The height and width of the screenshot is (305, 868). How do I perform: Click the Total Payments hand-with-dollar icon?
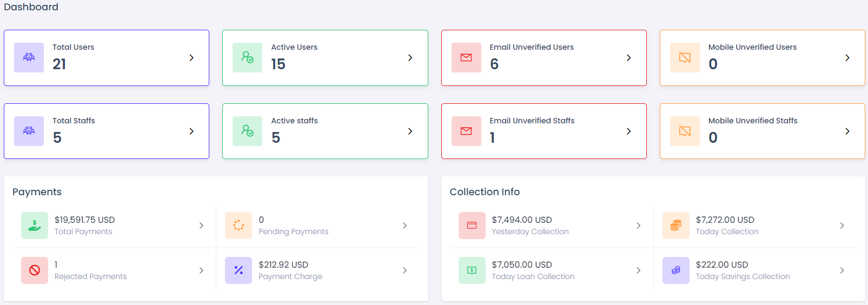[35, 226]
